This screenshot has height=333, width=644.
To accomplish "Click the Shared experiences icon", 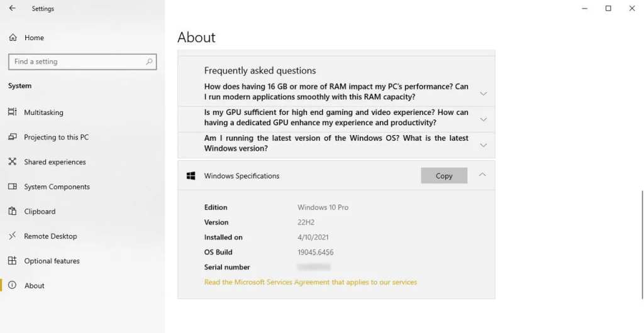I will pyautogui.click(x=13, y=162).
